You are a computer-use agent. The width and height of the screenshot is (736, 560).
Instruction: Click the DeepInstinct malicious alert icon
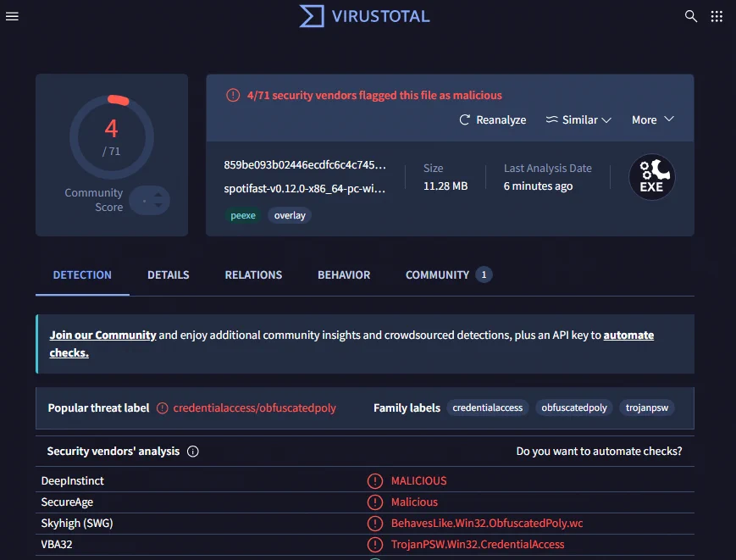[x=374, y=480]
